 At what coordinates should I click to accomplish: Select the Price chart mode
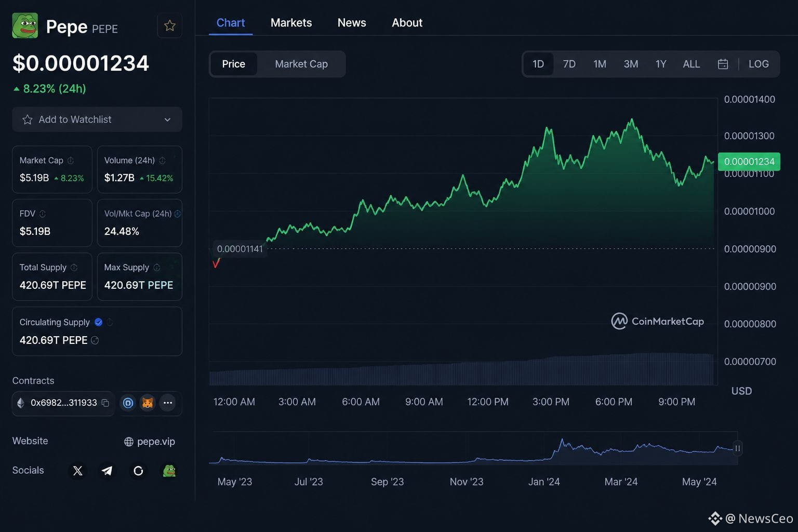pos(234,64)
